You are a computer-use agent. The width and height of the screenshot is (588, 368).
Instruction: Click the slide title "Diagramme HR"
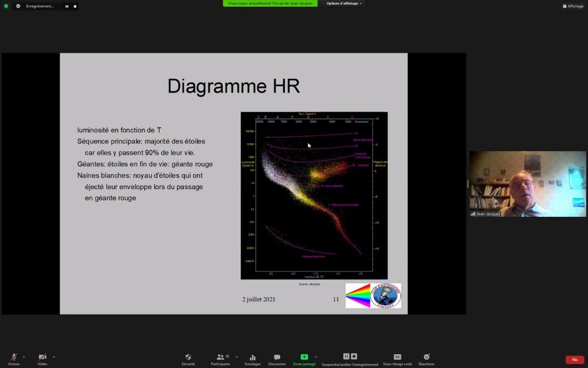234,86
